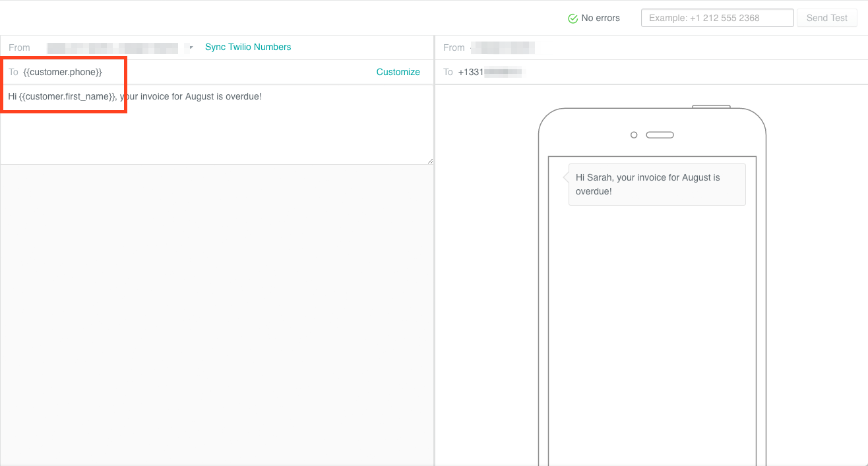The image size is (868, 466).
Task: Open the Customize option for recipients
Action: coord(398,72)
